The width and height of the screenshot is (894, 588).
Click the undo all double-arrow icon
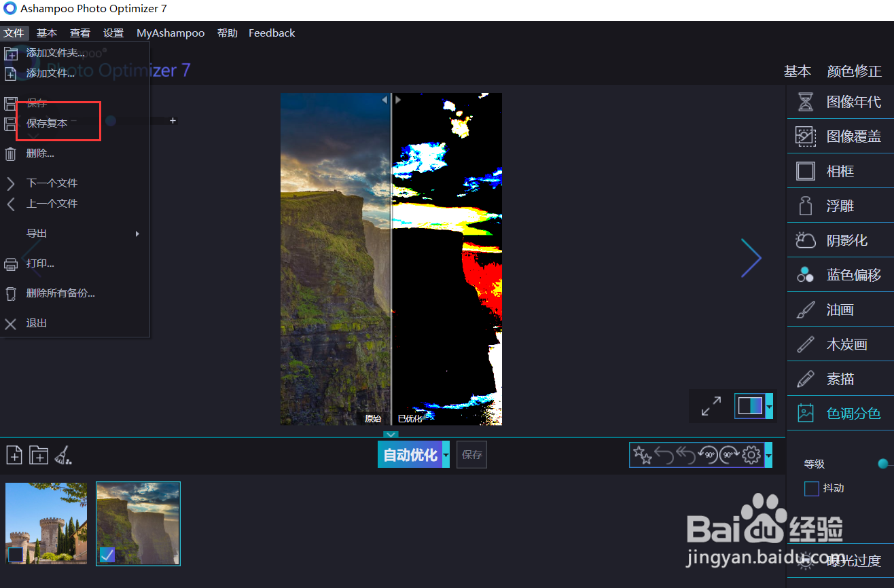click(686, 455)
